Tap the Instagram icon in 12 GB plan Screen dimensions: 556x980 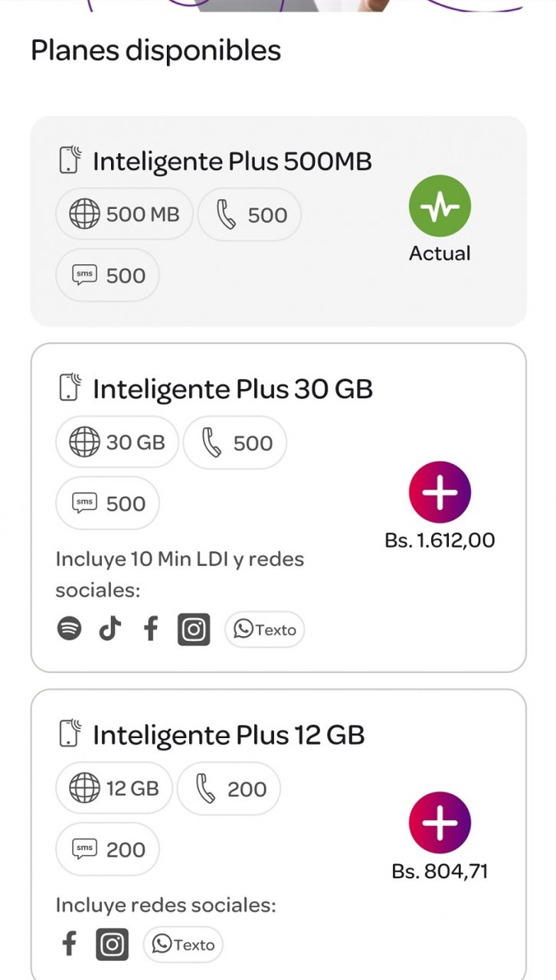point(112,944)
